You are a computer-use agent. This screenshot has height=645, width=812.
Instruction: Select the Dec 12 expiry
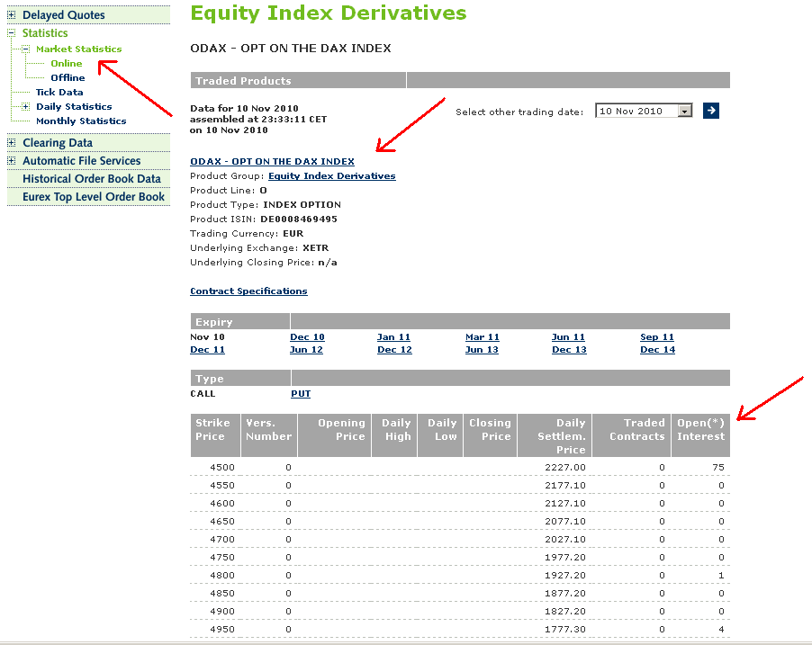point(394,350)
